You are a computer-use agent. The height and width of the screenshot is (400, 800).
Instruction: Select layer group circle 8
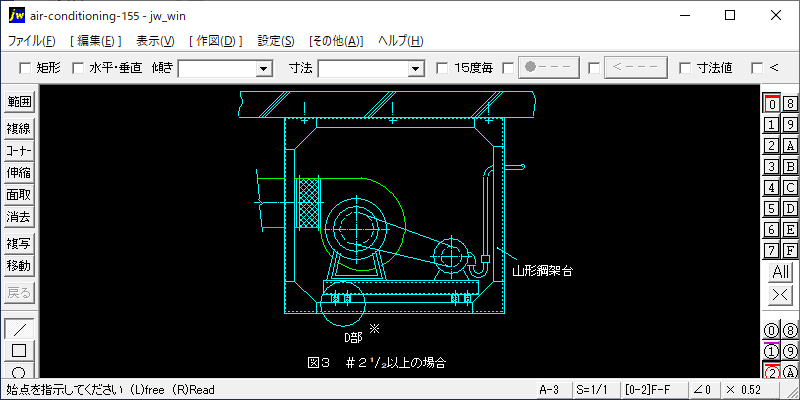(790, 331)
